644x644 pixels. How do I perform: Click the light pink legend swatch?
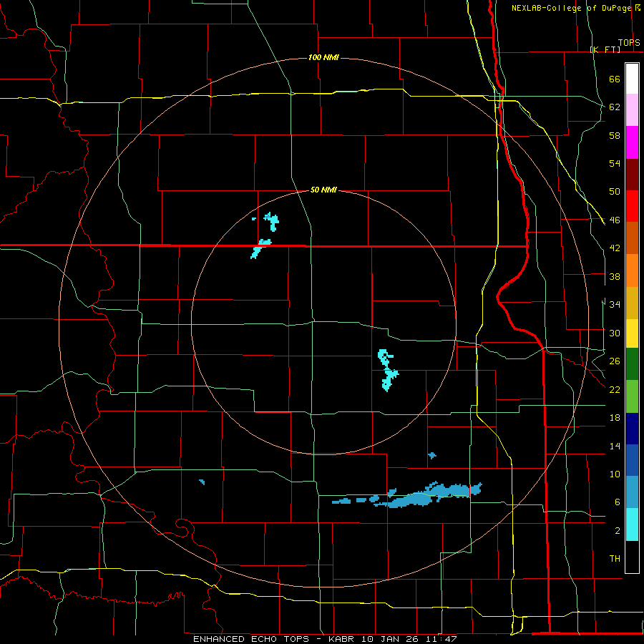coord(632,109)
